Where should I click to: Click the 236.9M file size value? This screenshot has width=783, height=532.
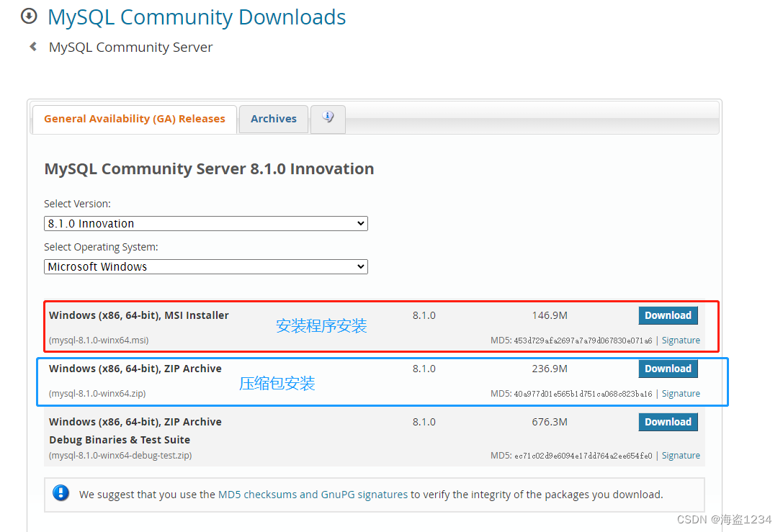click(550, 369)
